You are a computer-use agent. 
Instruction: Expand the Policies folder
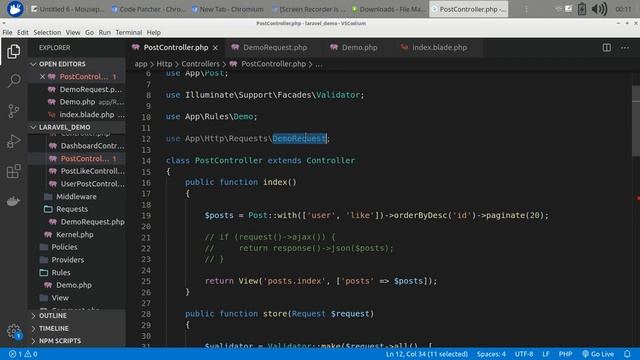(77, 247)
